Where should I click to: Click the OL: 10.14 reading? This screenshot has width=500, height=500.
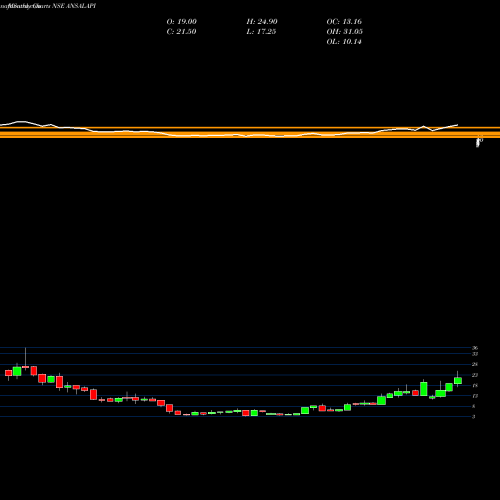click(x=344, y=42)
